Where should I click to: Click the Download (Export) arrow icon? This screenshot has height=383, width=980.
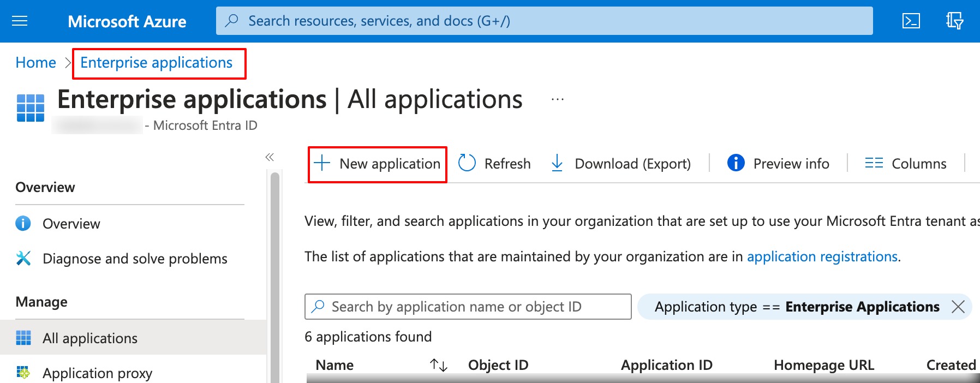(x=557, y=163)
